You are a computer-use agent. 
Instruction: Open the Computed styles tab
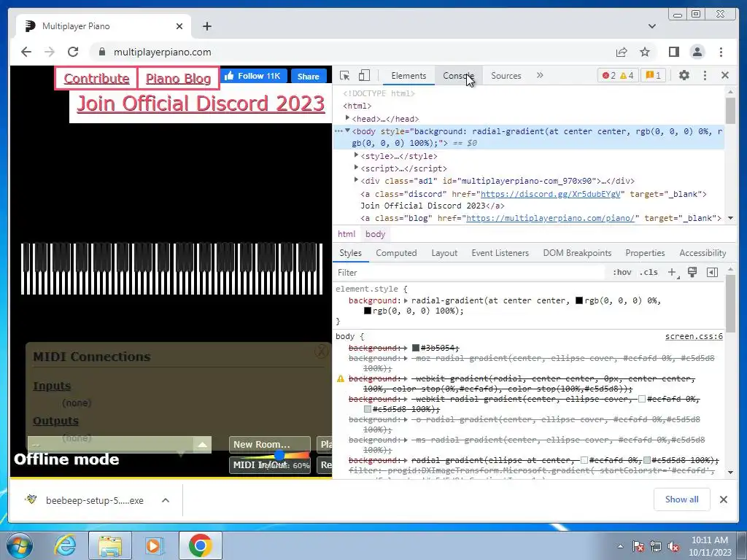[x=396, y=253]
